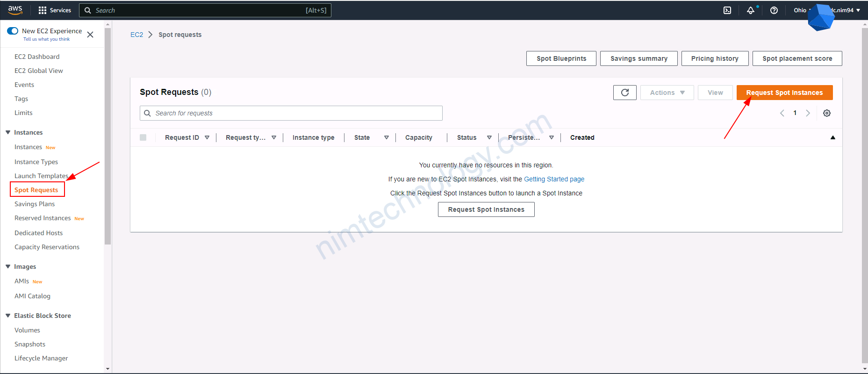Collapse the Instances sidebar section
This screenshot has width=868, height=374.
pos(8,132)
